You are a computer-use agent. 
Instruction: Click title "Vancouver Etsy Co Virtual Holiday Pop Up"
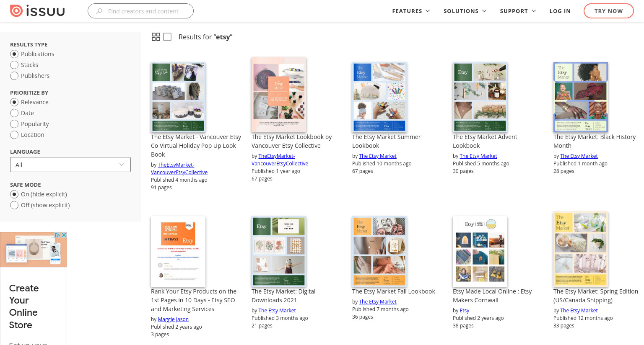coord(196,146)
